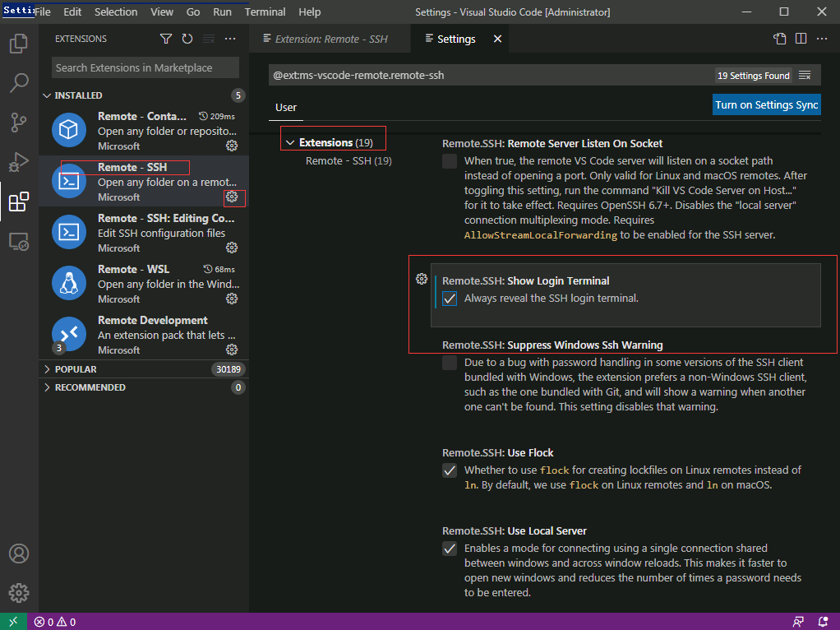
Task: Open the Edit menu
Action: click(72, 12)
